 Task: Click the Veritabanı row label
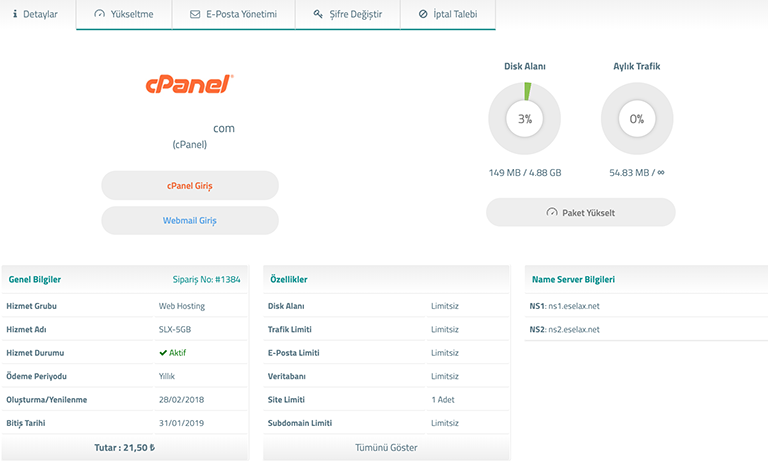287,376
